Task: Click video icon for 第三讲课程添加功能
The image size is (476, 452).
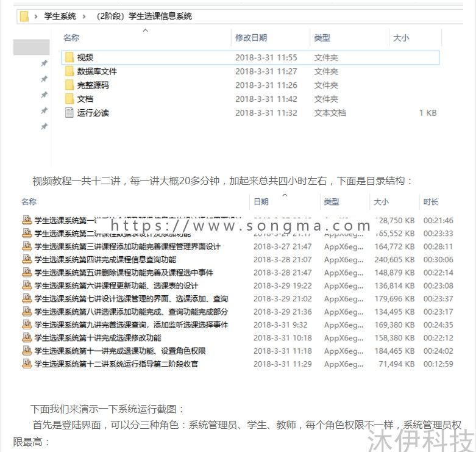Action: point(27,246)
